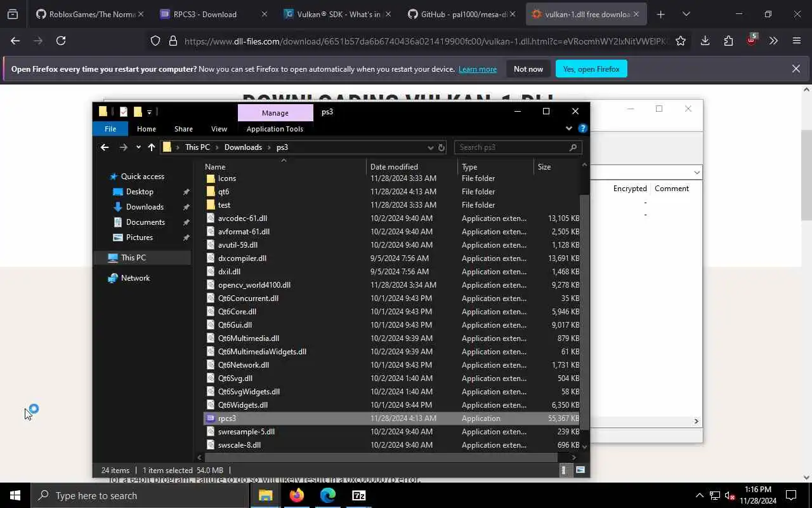Switch to RPCS3 - Download tab
Viewport: 812px width, 508px height.
(214, 14)
